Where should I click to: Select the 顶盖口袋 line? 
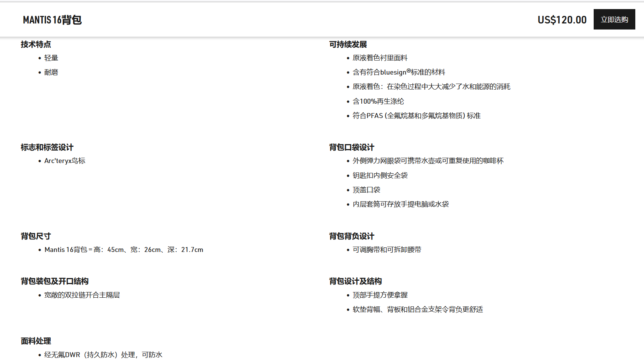click(366, 190)
